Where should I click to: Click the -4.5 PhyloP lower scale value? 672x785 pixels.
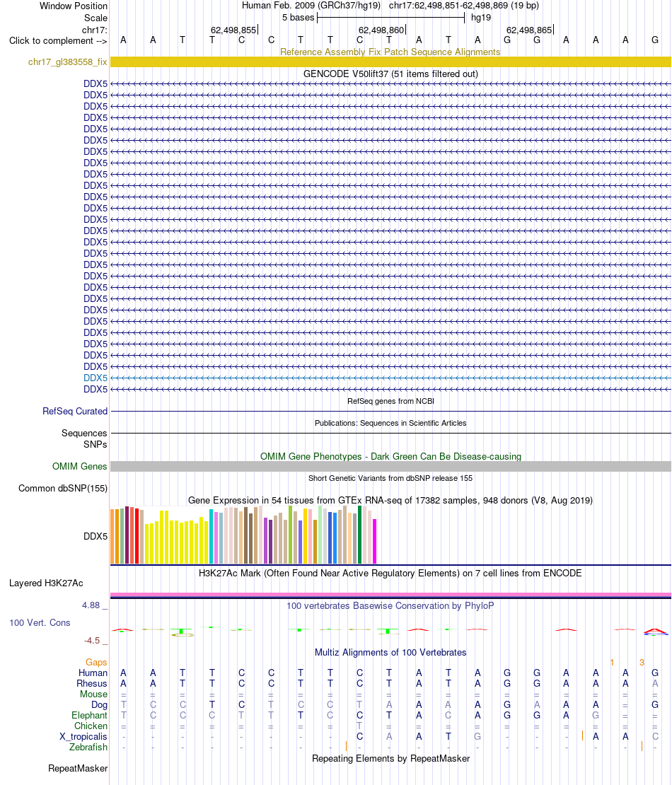pos(92,641)
